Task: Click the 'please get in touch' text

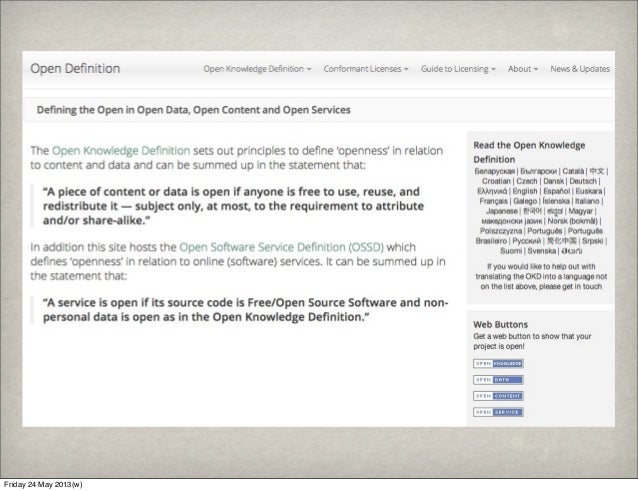Action: [572, 286]
